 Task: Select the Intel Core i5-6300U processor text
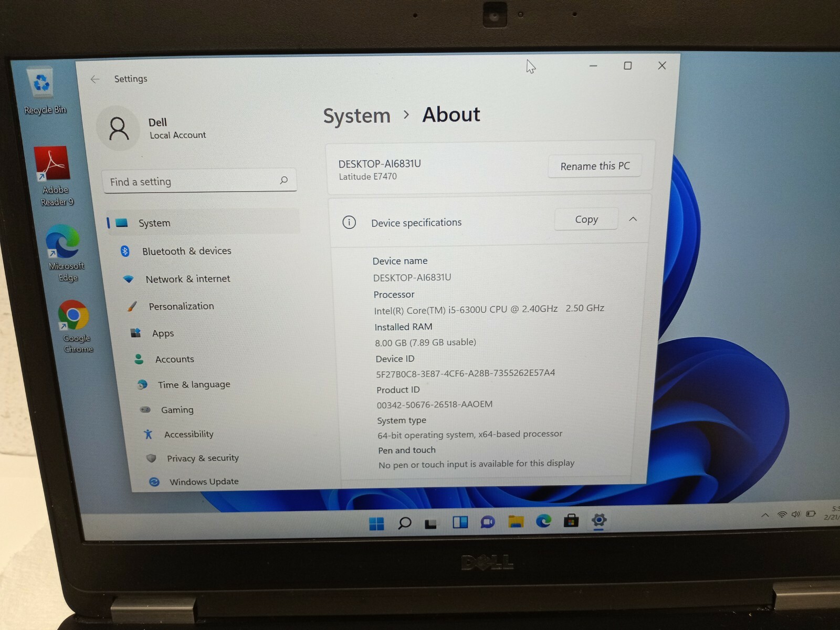point(489,309)
